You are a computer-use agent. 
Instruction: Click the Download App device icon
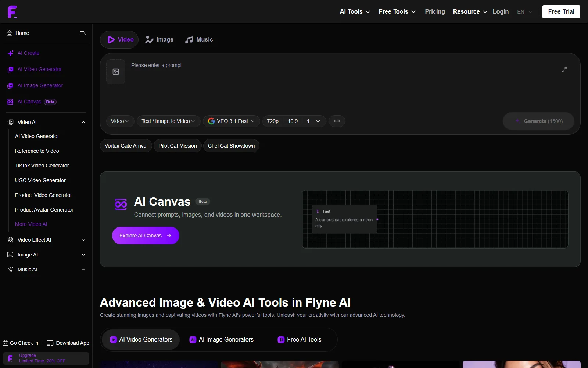coord(50,343)
